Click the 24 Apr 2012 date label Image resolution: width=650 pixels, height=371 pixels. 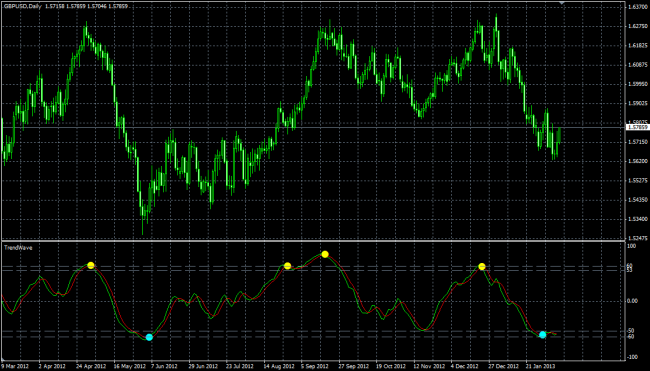point(90,366)
